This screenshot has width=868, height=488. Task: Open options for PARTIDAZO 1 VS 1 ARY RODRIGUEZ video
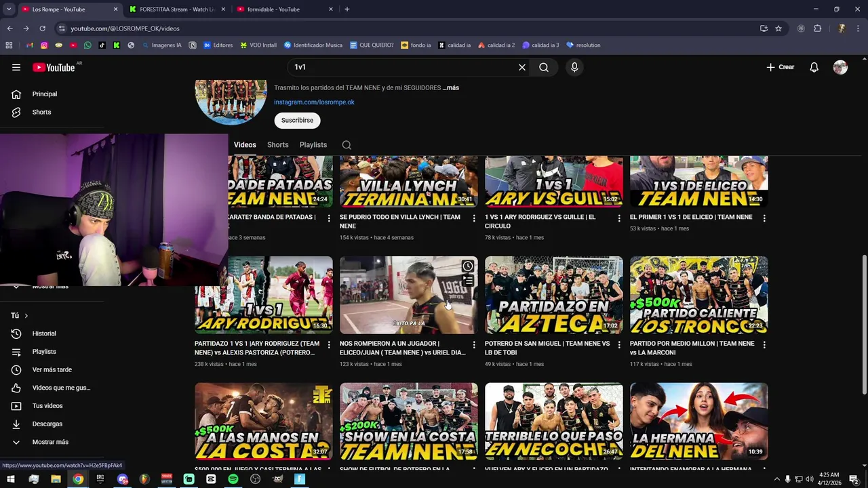329,345
